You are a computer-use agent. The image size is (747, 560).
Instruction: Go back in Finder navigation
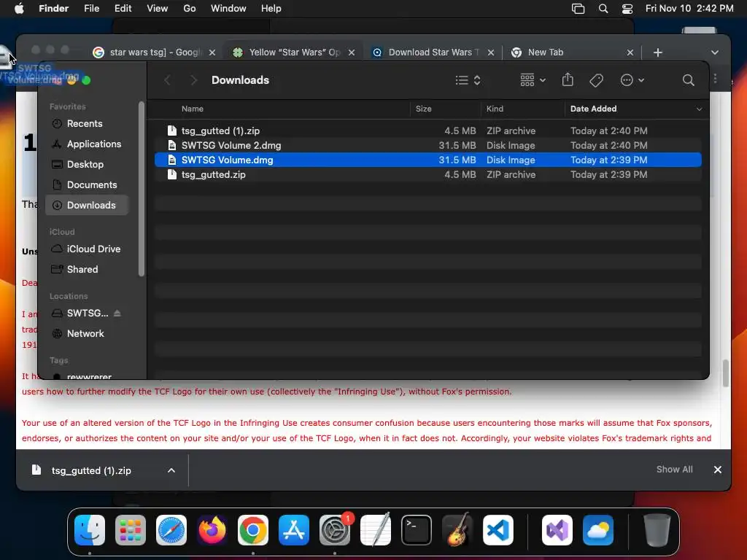coord(167,80)
